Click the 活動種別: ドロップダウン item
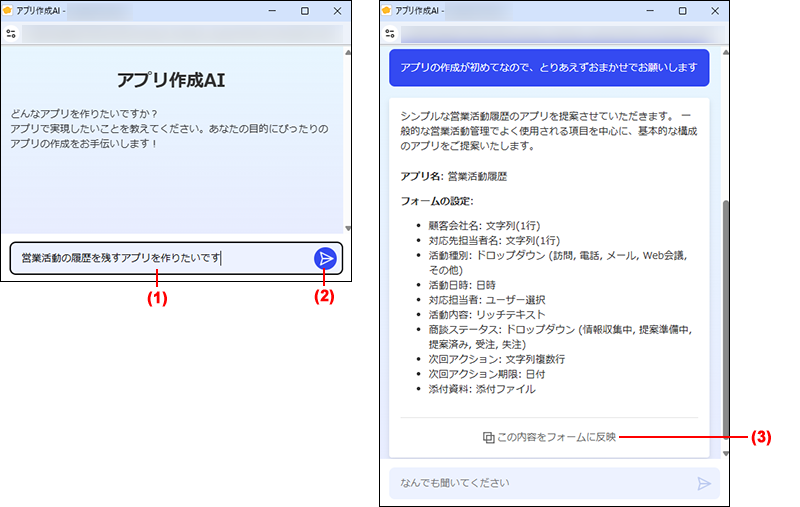 (x=558, y=263)
